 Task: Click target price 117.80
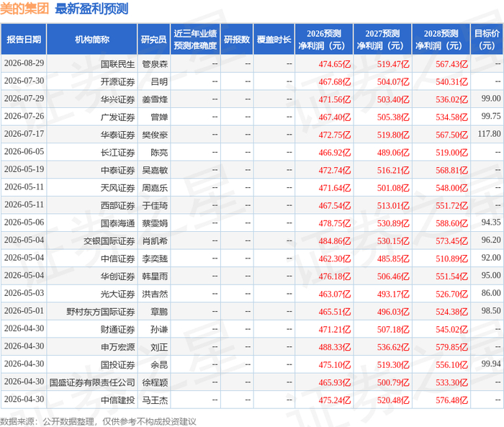tap(489, 134)
